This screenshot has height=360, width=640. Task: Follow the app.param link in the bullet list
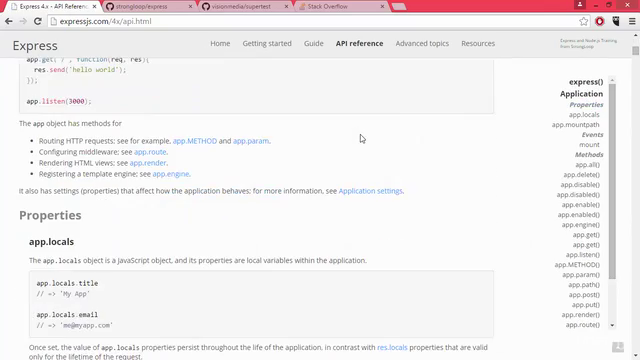tap(251, 141)
